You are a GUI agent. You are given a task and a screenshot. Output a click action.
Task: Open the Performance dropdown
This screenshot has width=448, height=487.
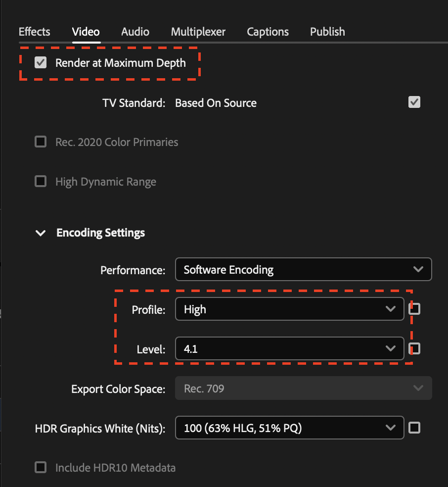coord(303,270)
